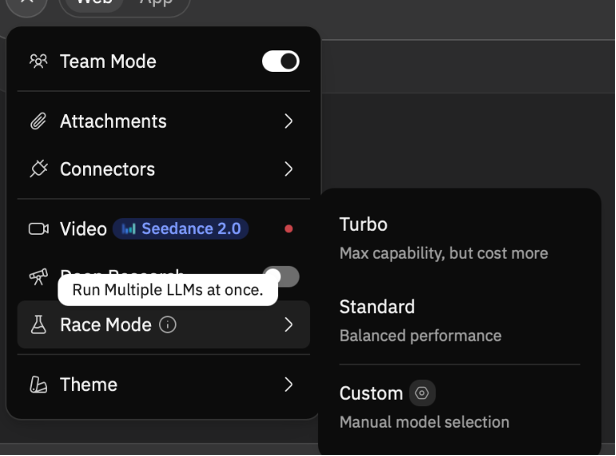
Task: Click 'Run Multiple LLMs at once.' tooltip
Action: tap(168, 290)
